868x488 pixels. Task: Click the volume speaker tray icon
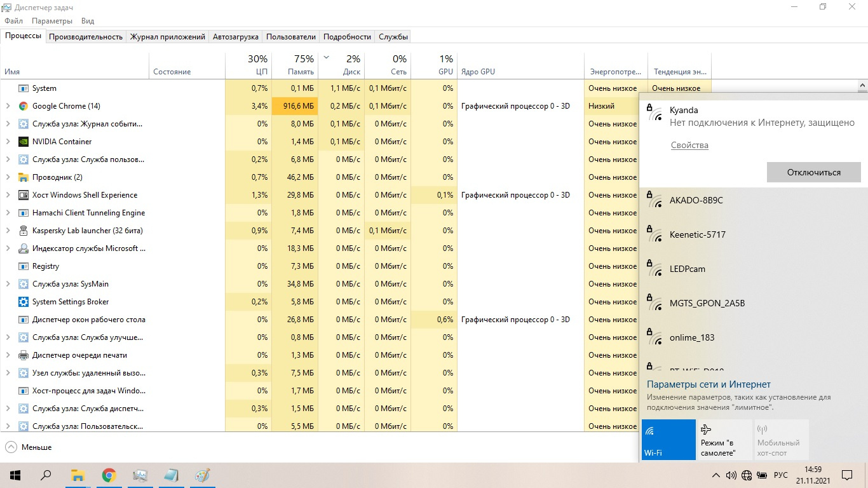(x=731, y=475)
